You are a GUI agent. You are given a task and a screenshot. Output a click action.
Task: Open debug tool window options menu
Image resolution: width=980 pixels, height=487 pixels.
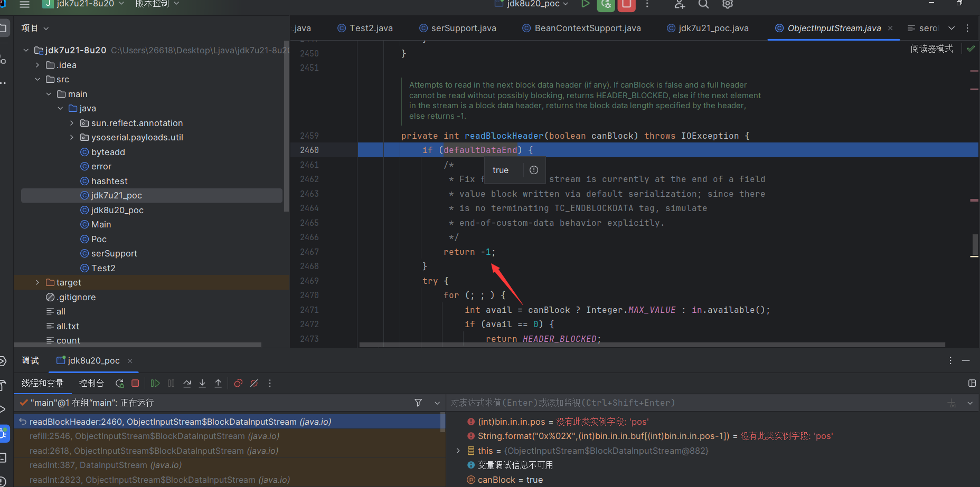point(950,360)
